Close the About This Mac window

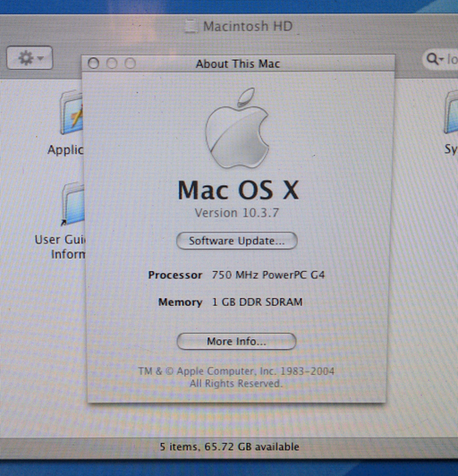pyautogui.click(x=93, y=64)
